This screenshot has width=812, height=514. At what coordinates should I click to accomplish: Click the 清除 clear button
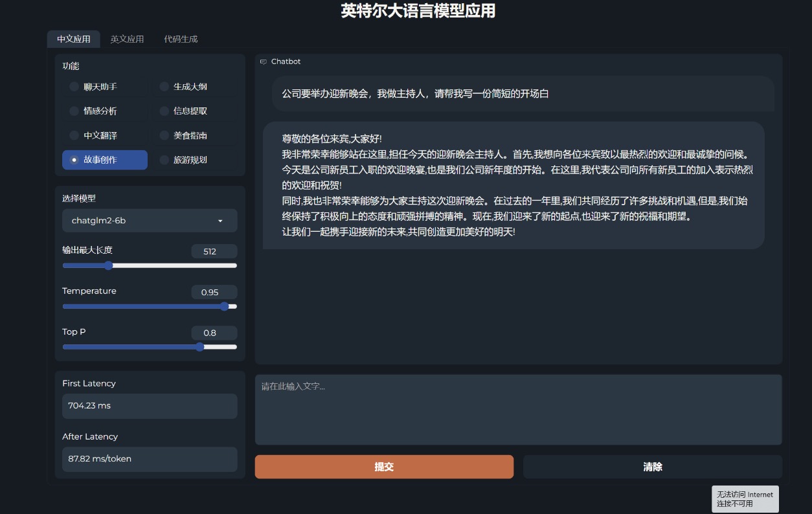(x=652, y=466)
